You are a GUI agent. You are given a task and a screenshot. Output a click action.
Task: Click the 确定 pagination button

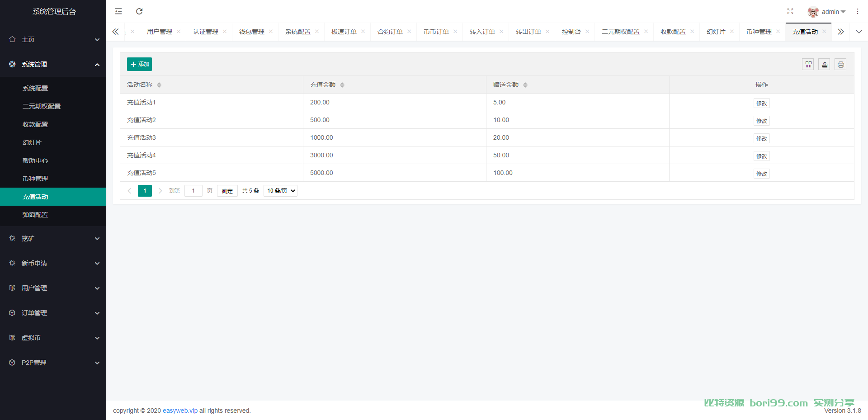pyautogui.click(x=227, y=191)
